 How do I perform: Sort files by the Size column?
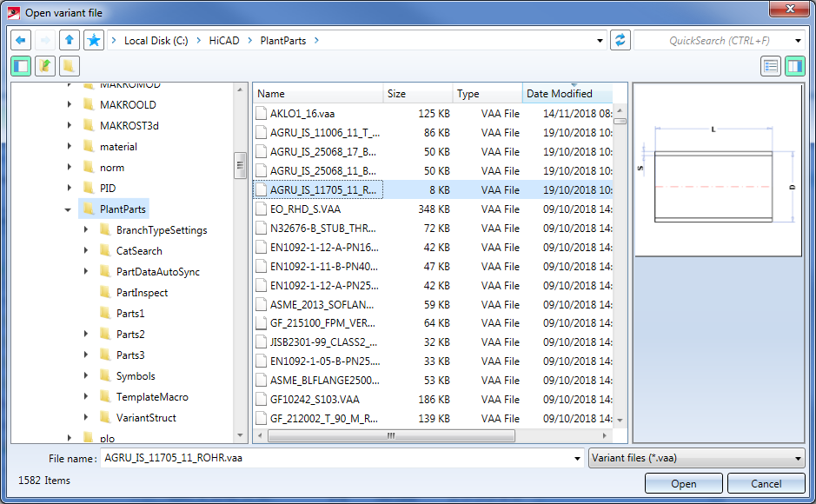[417, 94]
